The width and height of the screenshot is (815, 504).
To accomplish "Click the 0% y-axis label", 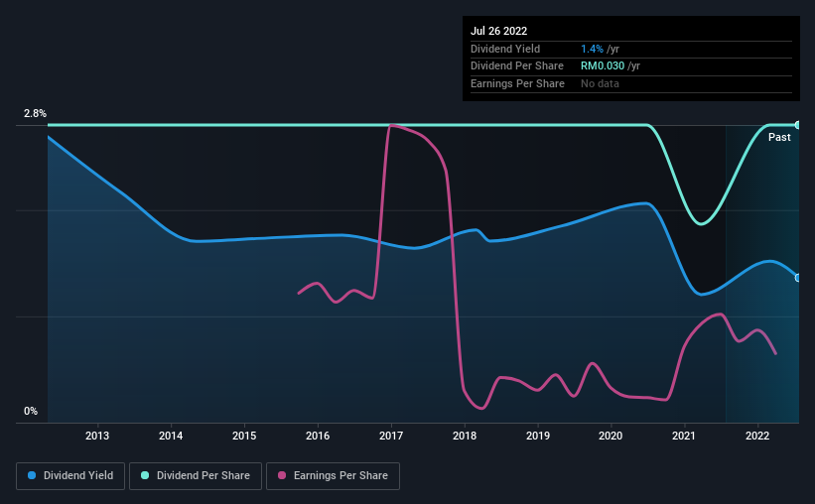I will [x=31, y=411].
